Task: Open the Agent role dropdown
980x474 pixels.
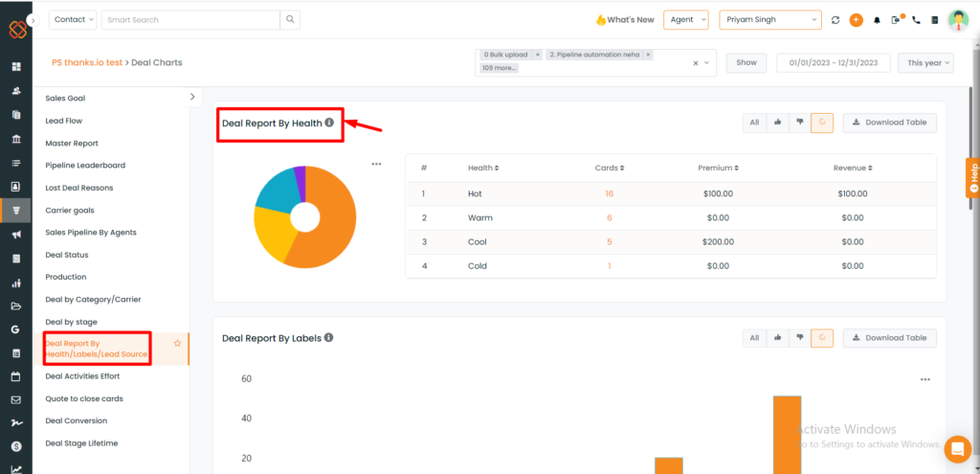Action: coord(685,19)
